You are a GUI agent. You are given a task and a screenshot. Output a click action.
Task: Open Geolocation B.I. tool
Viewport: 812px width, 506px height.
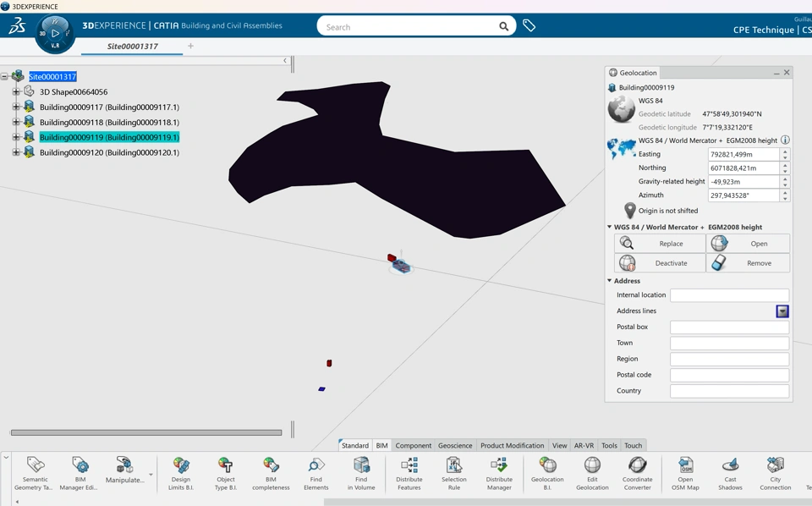click(x=547, y=473)
